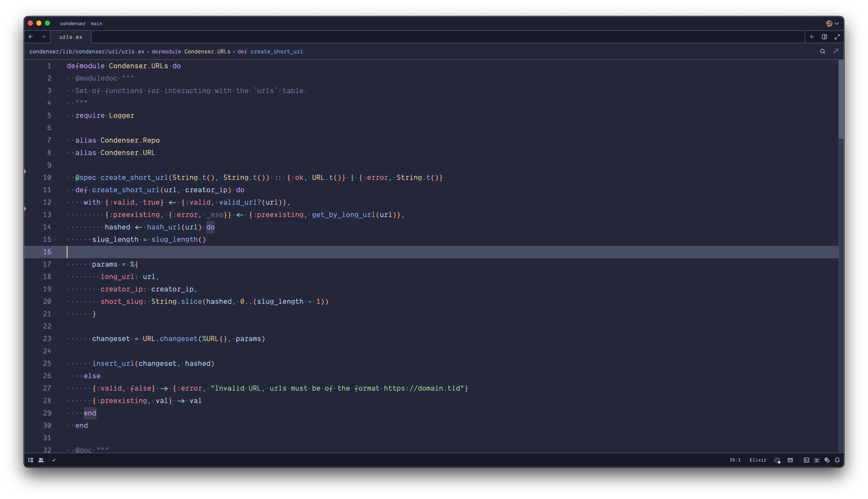
Task: Click the magnifier buffer search icon
Action: 822,51
